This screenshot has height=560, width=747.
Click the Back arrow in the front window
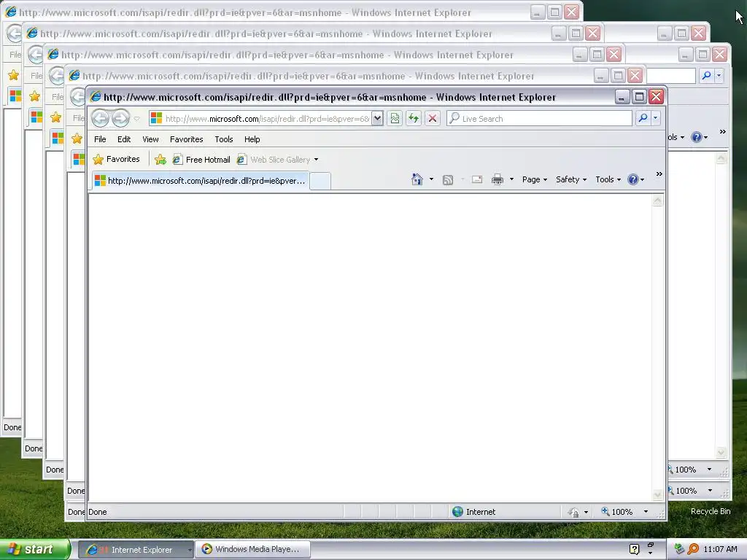click(100, 118)
